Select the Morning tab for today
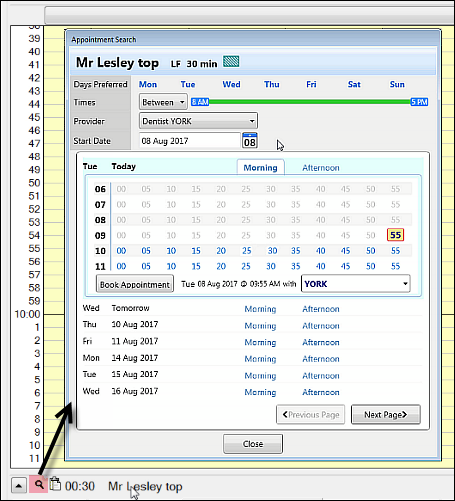 point(260,168)
